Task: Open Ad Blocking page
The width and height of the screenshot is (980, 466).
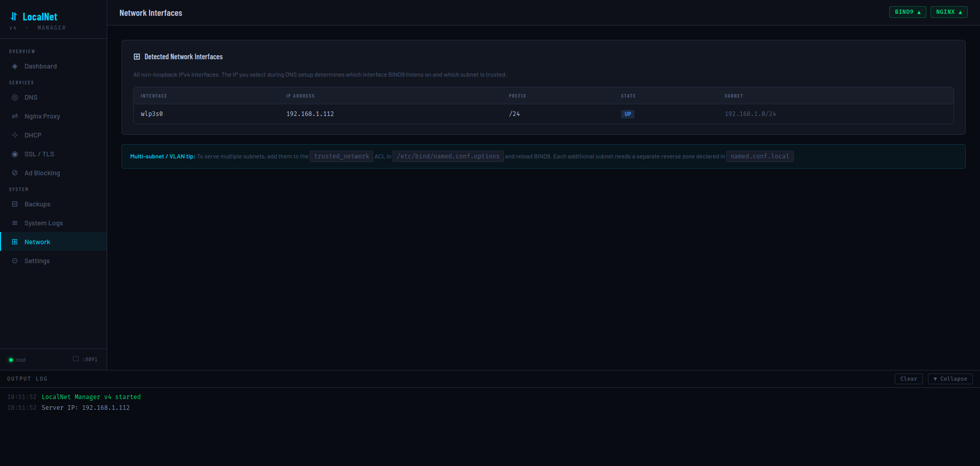Action: tap(54, 173)
